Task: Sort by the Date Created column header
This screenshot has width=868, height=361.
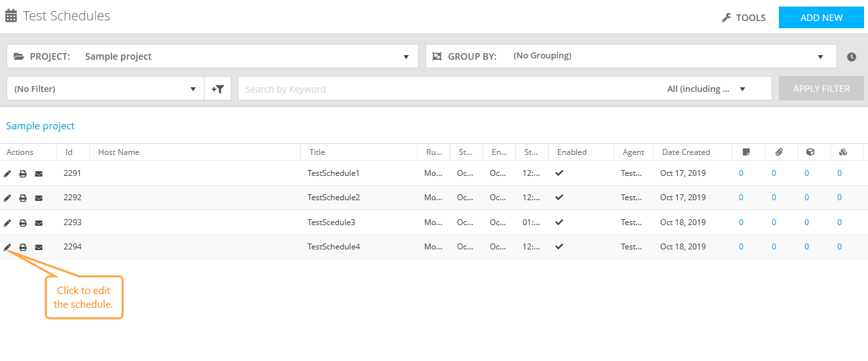Action: [x=686, y=152]
